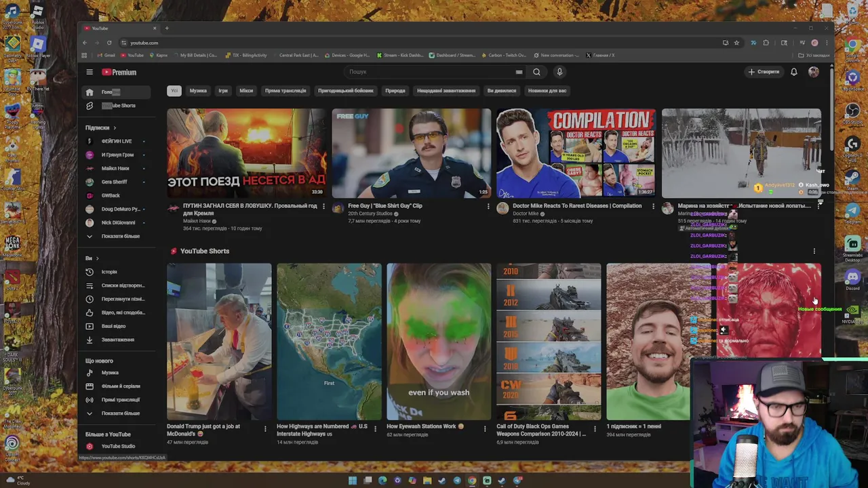Play the Free Guy Blue Shirt Guy thumbnail

tap(412, 153)
